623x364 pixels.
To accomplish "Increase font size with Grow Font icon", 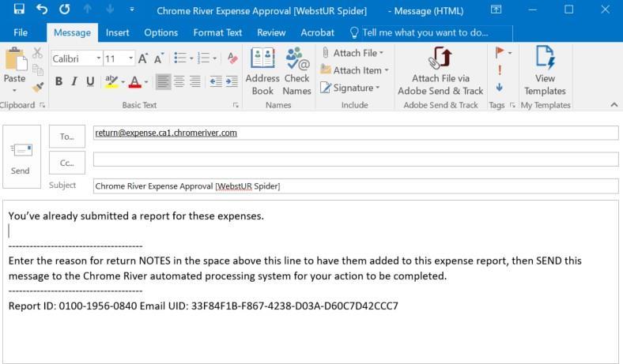I will (x=143, y=58).
